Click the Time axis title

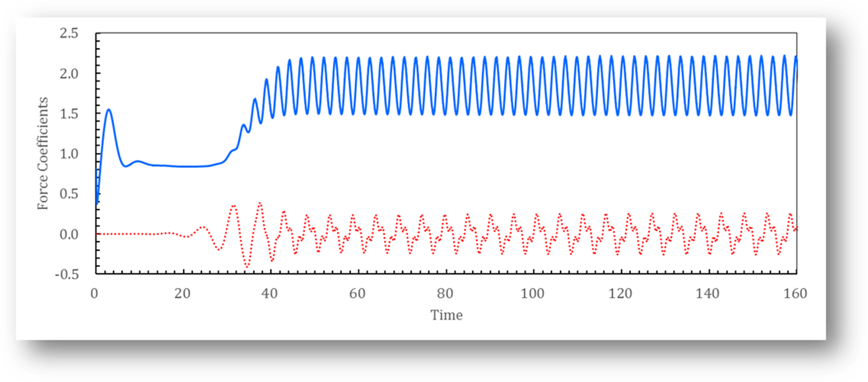click(x=445, y=315)
